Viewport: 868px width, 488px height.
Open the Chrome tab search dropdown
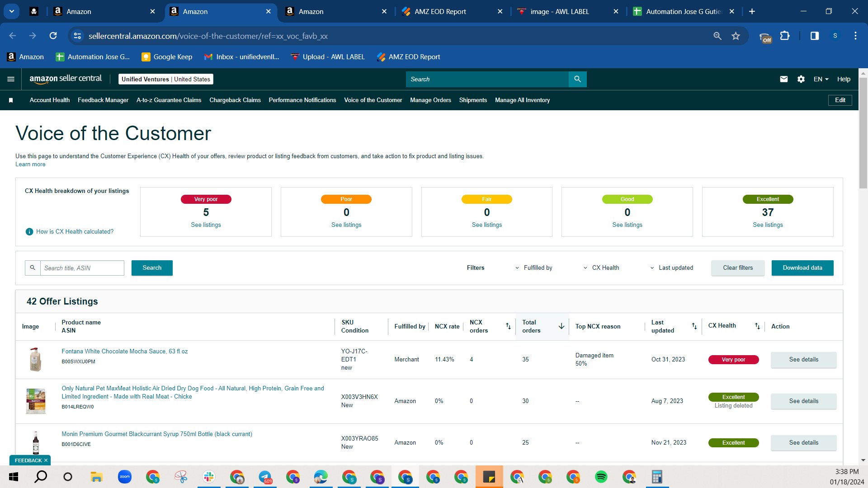click(12, 11)
